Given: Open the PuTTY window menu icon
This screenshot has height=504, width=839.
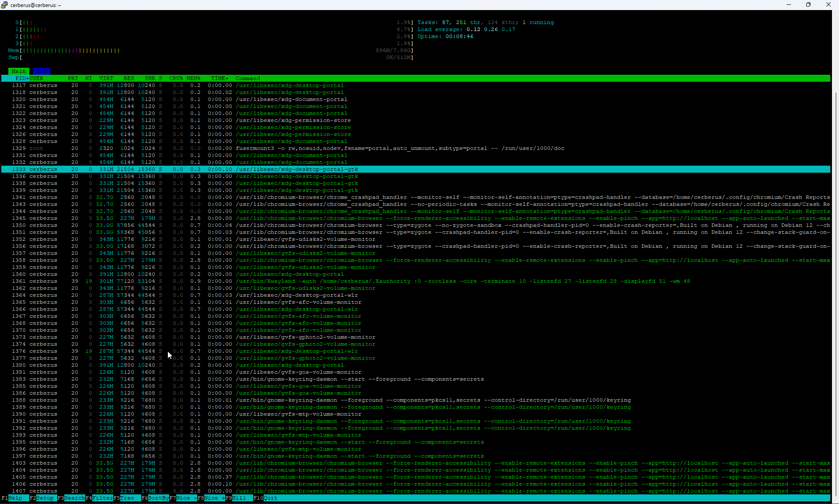Looking at the screenshot, I should point(4,5).
